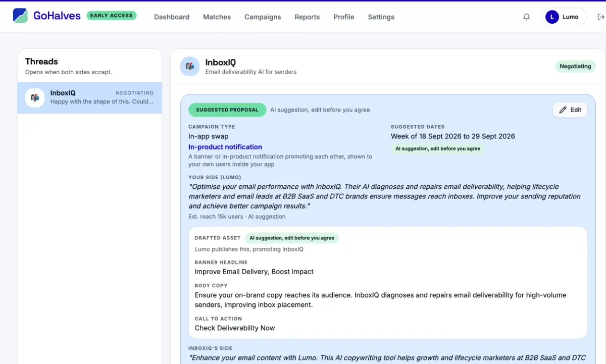Click the 'Suggested Dates' label
This screenshot has width=606, height=364.
coord(418,127)
